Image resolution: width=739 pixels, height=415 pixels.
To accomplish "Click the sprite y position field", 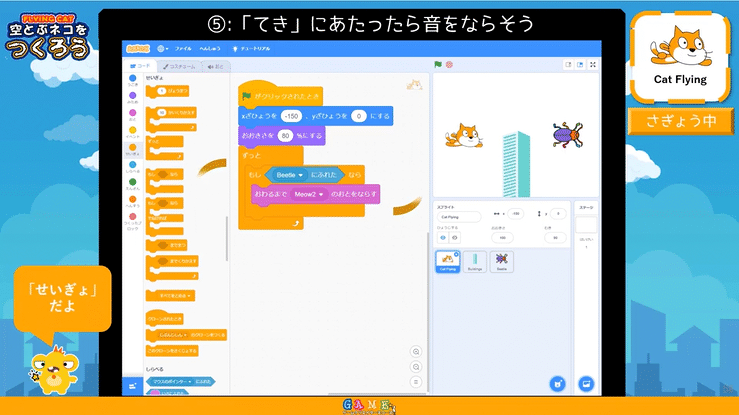I will tap(558, 213).
